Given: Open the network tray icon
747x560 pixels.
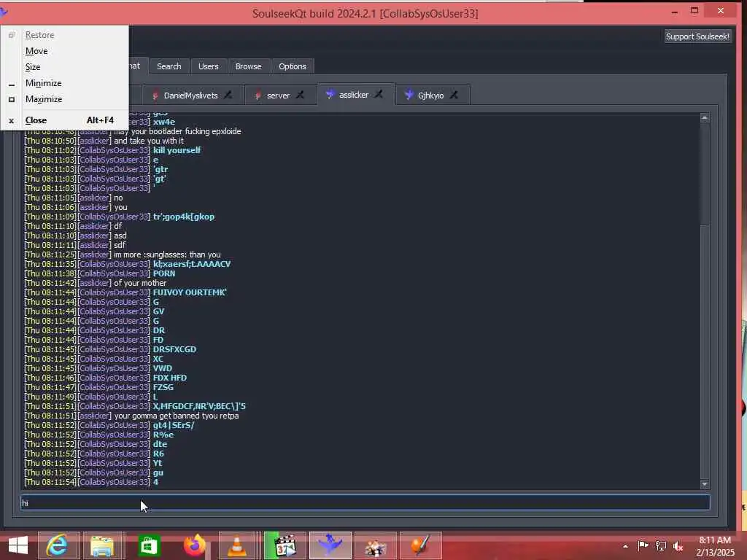Looking at the screenshot, I should coord(661,545).
